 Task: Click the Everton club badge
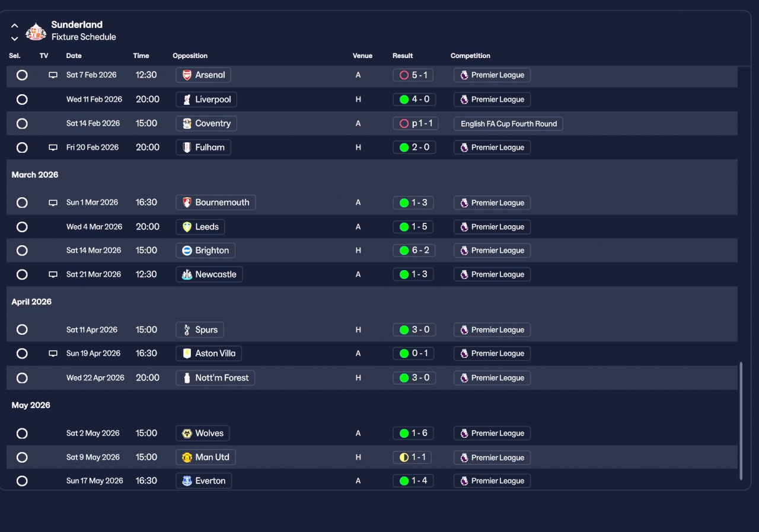tap(187, 480)
